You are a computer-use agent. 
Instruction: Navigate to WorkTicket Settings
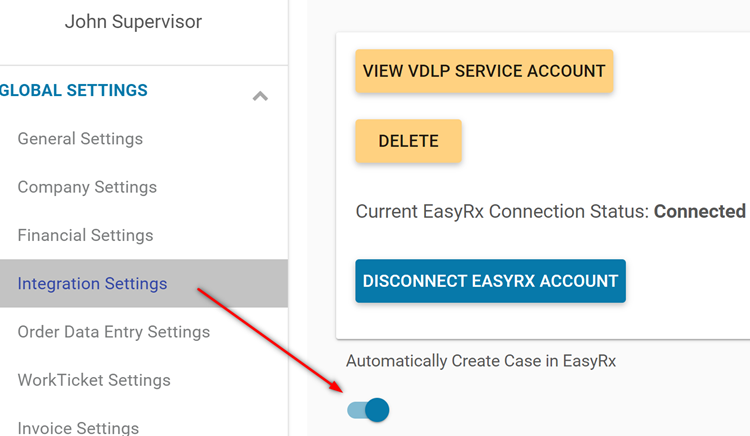pos(94,380)
